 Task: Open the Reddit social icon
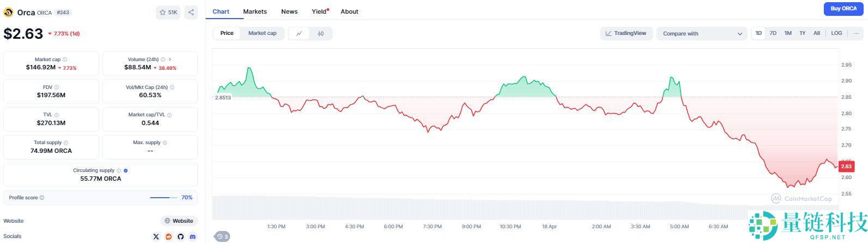pyautogui.click(x=168, y=236)
